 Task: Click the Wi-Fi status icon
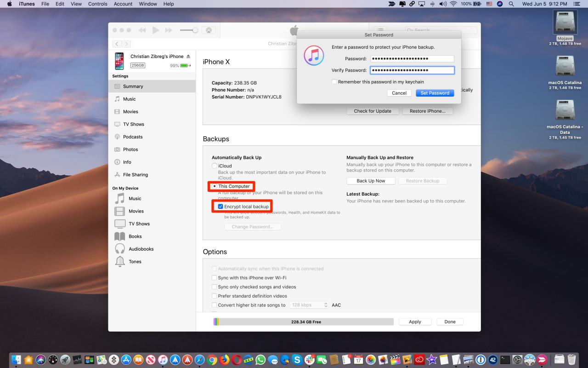pyautogui.click(x=453, y=4)
